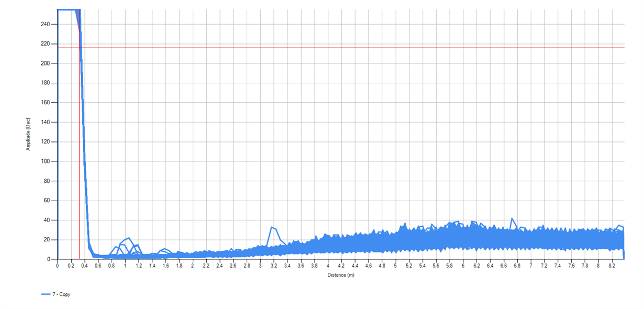Click the signal peak near 3.2 m
This screenshot has height=309, width=644.
tap(271, 227)
